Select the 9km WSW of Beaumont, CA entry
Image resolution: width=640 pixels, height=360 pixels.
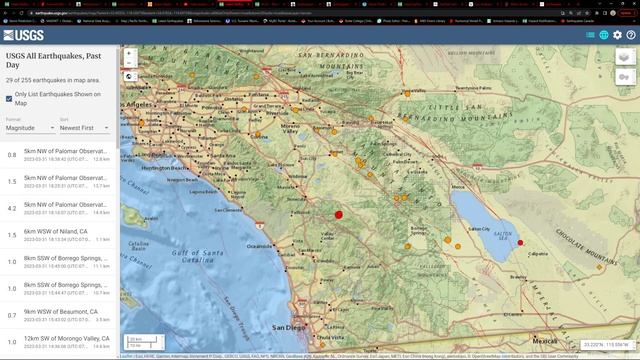click(x=58, y=315)
